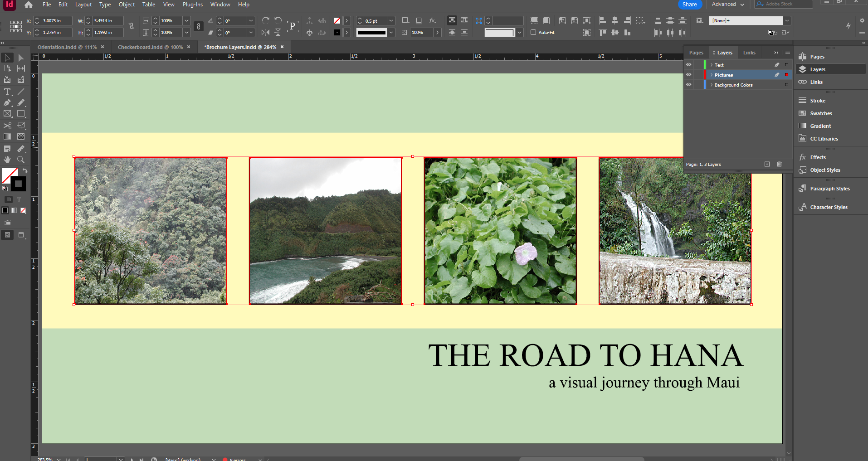Toggle visibility of Background Colors layer
The width and height of the screenshot is (868, 461).
[x=688, y=85]
